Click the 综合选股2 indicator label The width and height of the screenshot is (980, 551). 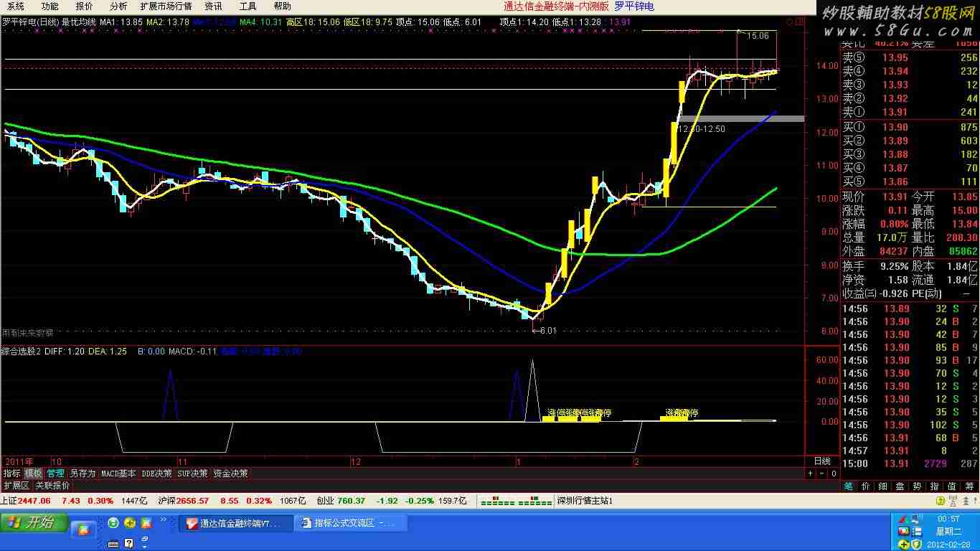tap(21, 352)
